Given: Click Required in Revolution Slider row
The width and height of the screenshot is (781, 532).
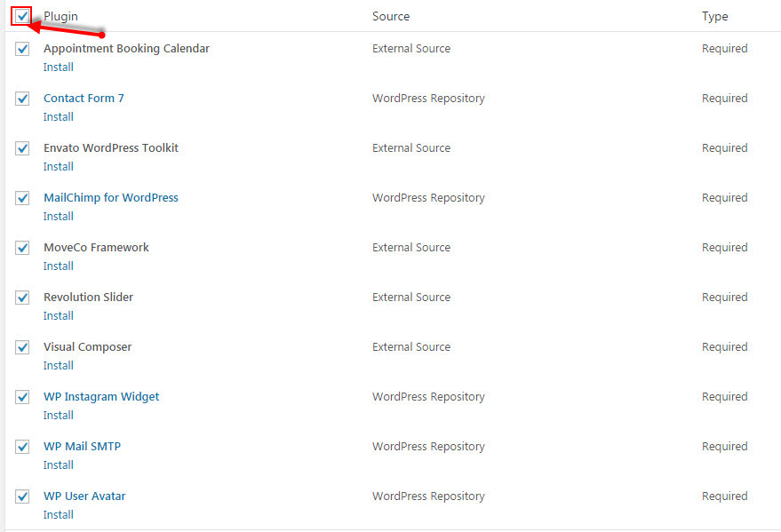Looking at the screenshot, I should [725, 298].
